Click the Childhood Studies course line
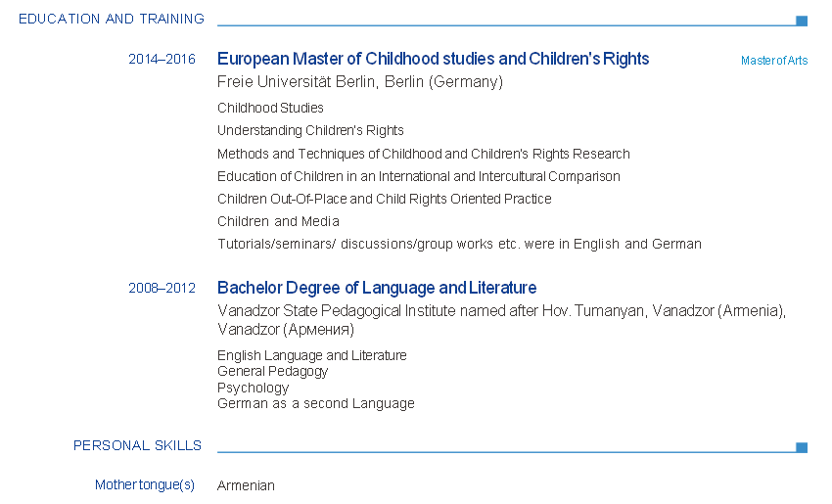The width and height of the screenshot is (832, 504). point(270,108)
